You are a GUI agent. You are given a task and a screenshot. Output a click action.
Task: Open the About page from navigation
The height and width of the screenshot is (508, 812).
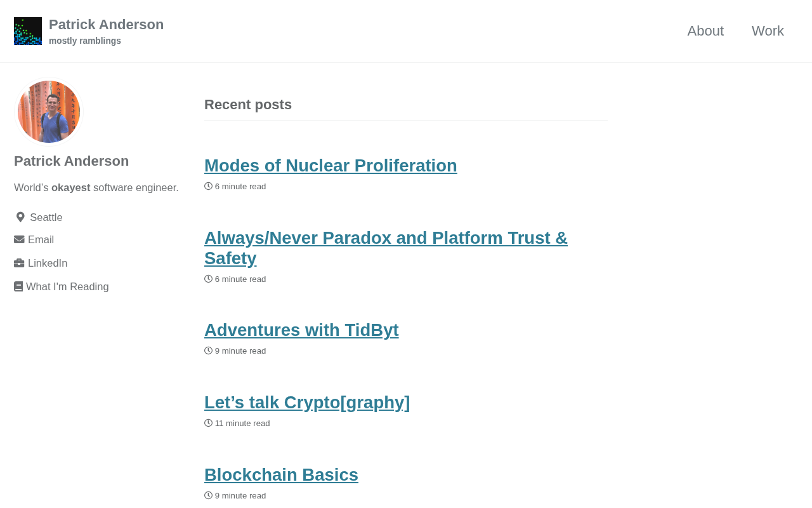pyautogui.click(x=705, y=31)
